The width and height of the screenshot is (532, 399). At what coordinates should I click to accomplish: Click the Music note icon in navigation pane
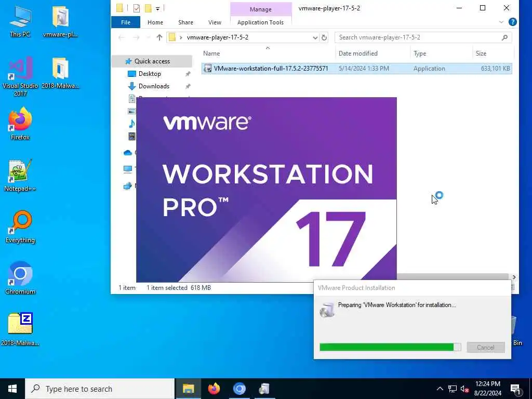pyautogui.click(x=132, y=124)
